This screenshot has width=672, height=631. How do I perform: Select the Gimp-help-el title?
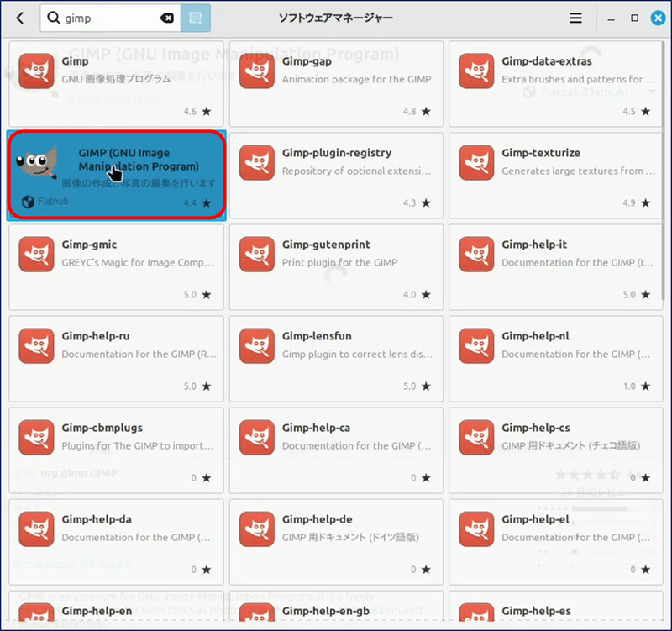[x=536, y=519]
